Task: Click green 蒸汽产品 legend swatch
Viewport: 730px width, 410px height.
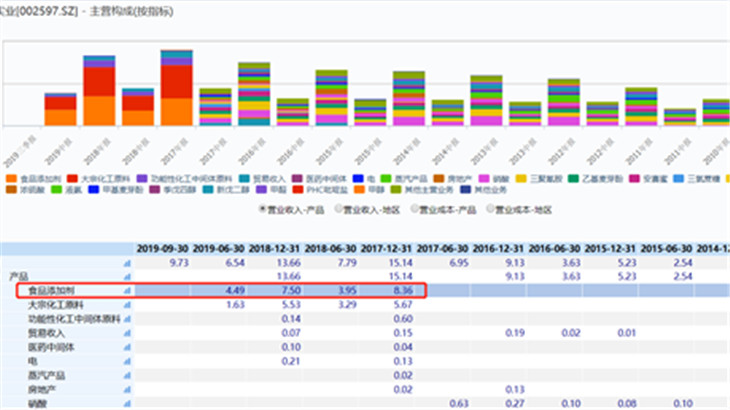Action: [386, 179]
